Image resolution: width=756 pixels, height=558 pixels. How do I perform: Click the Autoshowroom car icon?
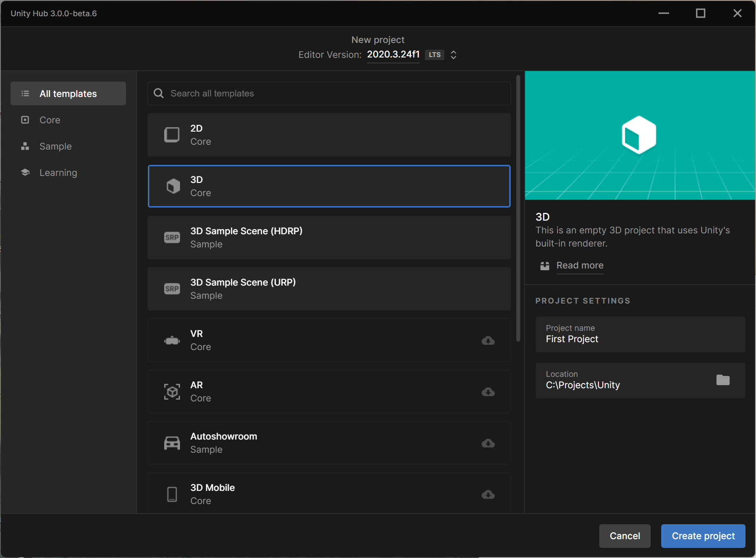pos(172,443)
